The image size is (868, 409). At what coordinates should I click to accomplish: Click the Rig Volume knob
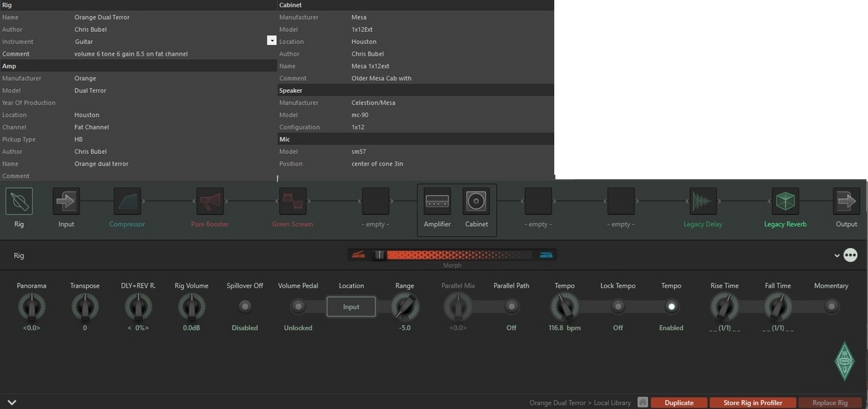[x=191, y=308]
